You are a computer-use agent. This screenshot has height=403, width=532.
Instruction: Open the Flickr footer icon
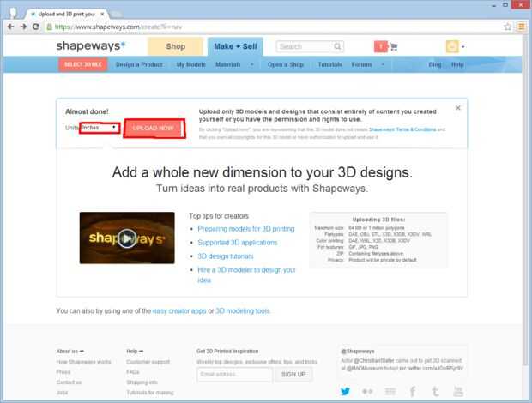[367, 392]
